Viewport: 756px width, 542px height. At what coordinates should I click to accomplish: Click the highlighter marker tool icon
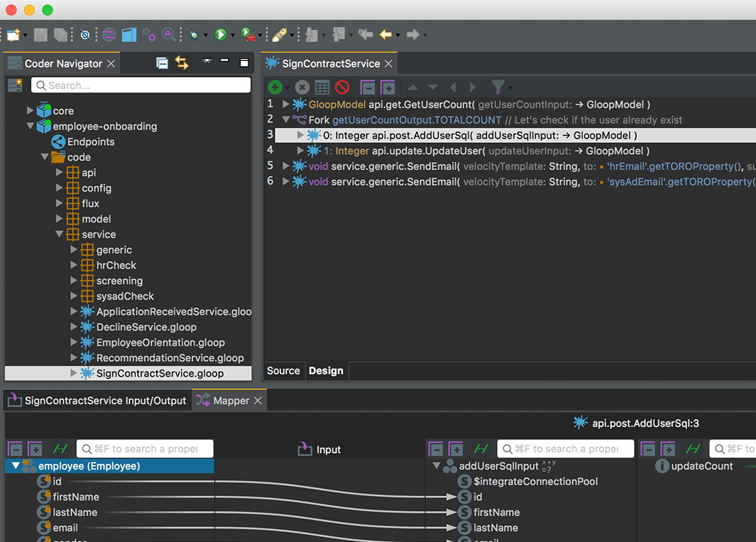coord(280,34)
